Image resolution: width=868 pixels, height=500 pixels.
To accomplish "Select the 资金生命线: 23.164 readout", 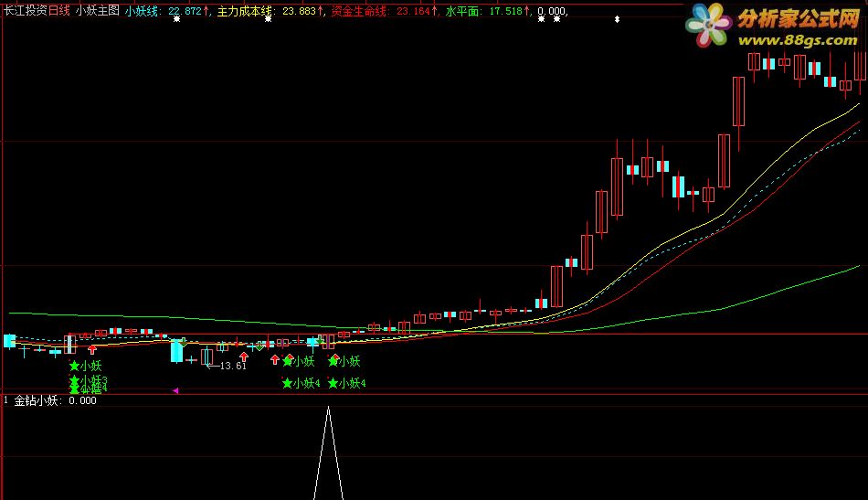I will [x=385, y=11].
